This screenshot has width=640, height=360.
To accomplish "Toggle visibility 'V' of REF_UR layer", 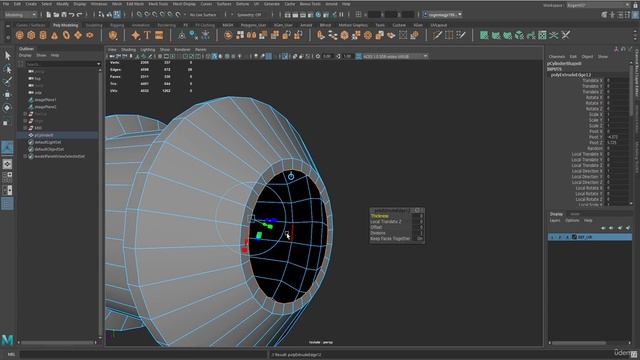I will point(552,237).
